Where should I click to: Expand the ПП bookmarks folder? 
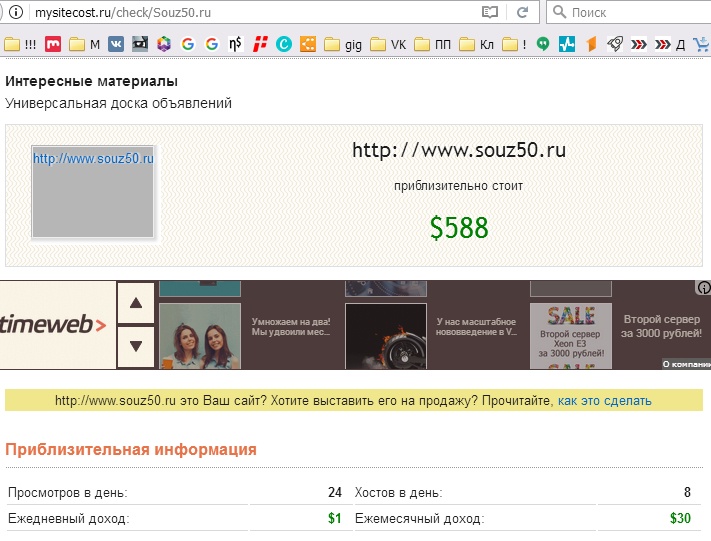[433, 44]
